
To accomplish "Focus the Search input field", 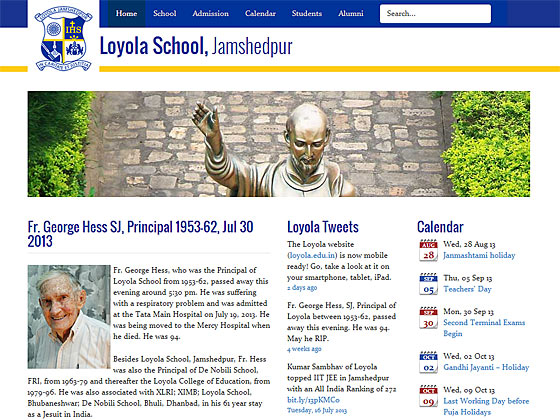I will (435, 14).
